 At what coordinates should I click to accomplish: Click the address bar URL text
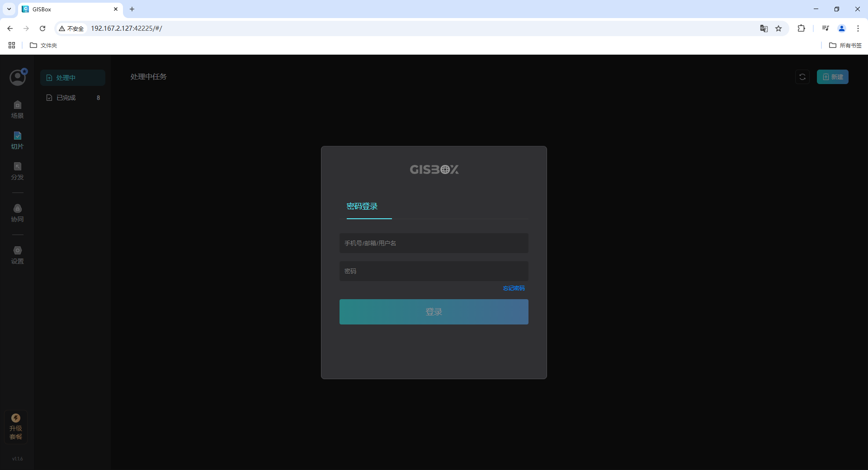pyautogui.click(x=127, y=28)
